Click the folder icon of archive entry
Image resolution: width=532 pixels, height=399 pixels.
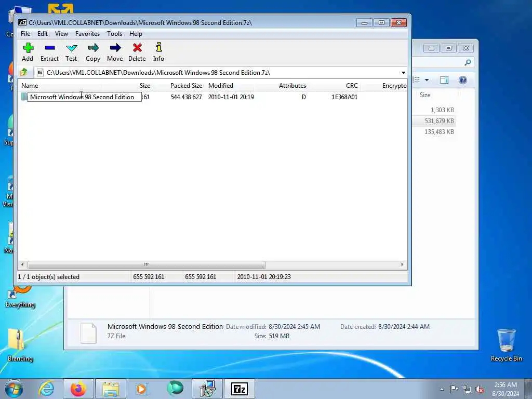pyautogui.click(x=24, y=97)
